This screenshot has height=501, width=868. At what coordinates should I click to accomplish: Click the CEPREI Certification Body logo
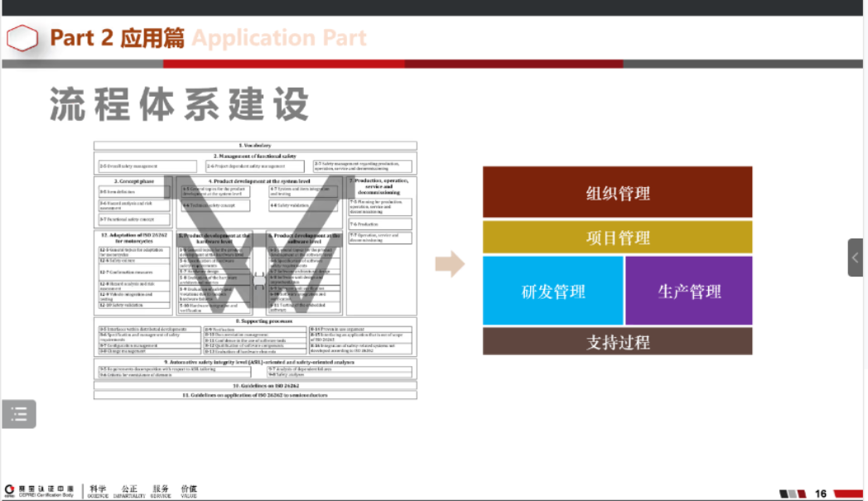[39, 490]
